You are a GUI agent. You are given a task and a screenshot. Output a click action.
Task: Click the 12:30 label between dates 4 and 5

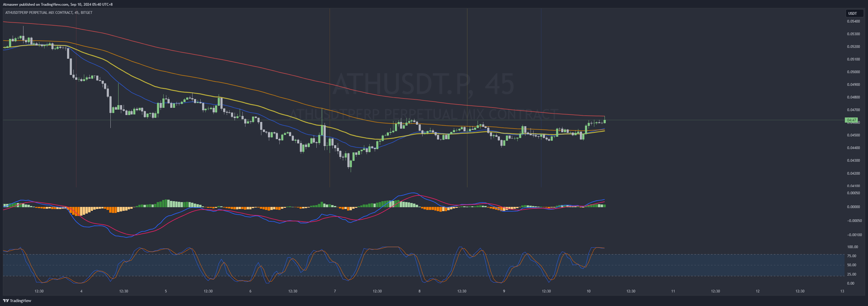pos(124,291)
